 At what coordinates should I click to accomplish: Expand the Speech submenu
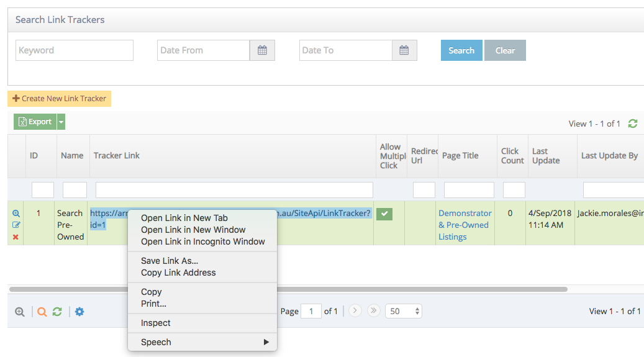(202, 342)
